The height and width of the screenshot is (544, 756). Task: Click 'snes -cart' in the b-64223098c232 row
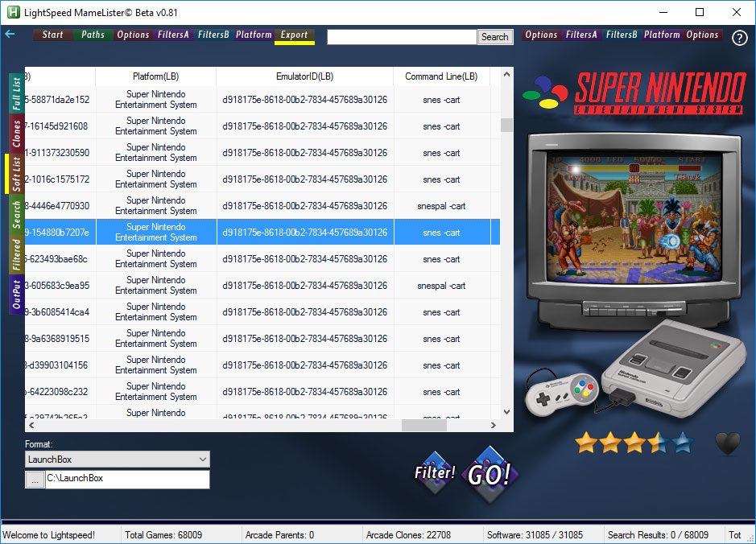[441, 391]
